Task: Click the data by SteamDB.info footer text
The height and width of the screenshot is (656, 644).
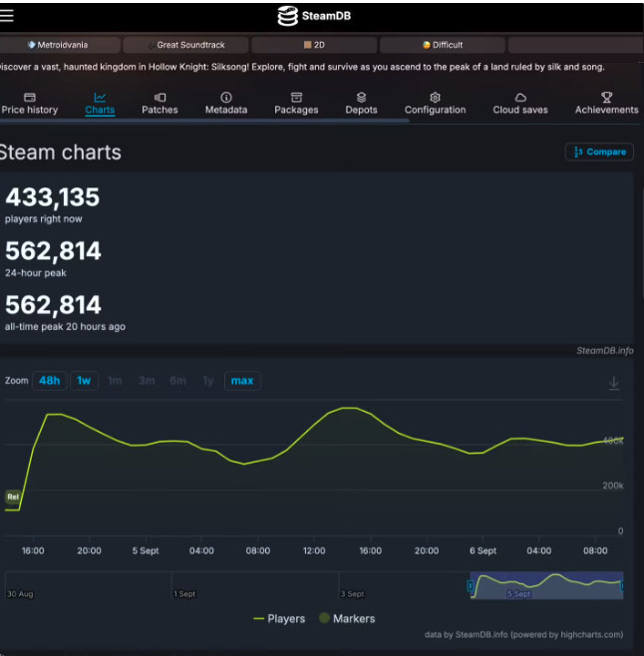Action: point(523,635)
